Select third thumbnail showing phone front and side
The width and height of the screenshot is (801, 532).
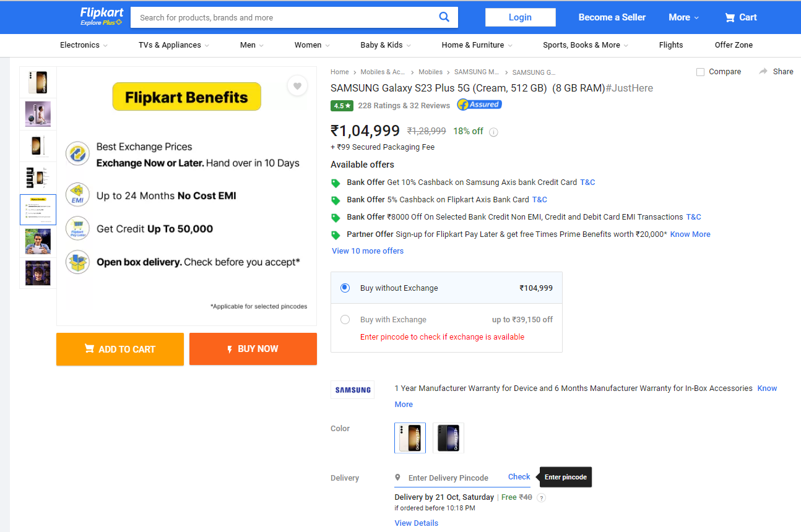[x=38, y=146]
